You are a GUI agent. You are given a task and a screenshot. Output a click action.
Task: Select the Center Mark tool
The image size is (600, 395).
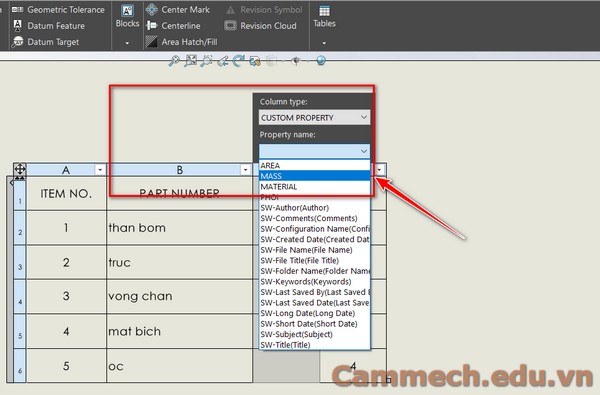pyautogui.click(x=178, y=10)
